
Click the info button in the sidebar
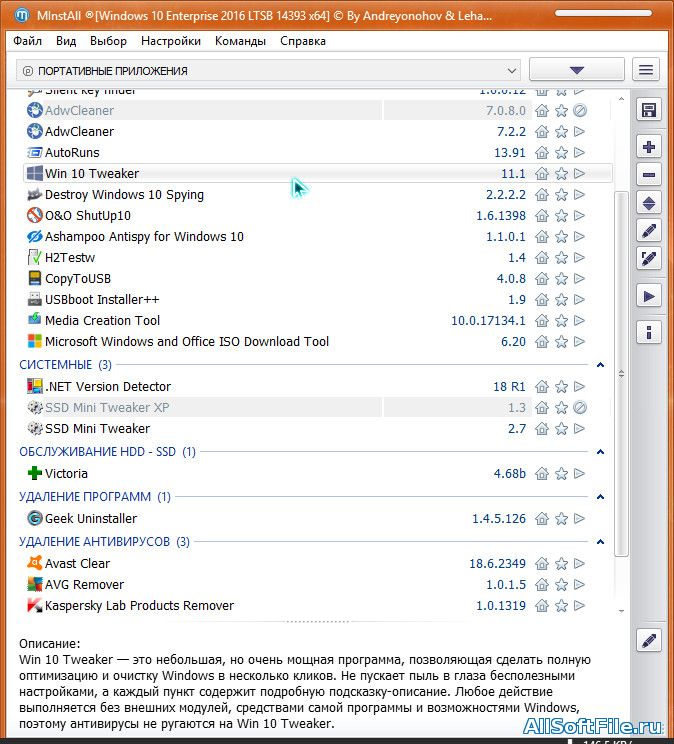point(648,332)
